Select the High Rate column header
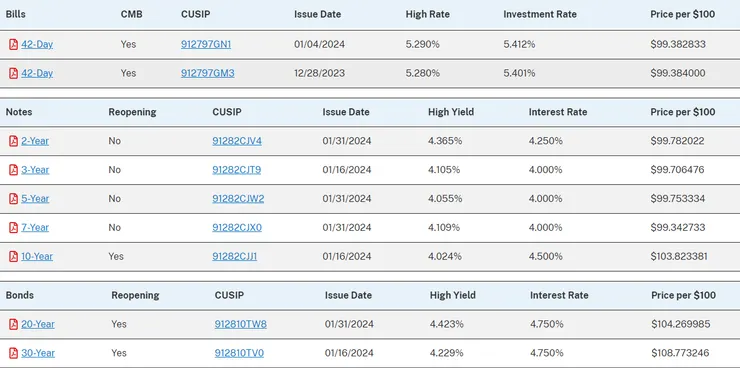Screen dimensions: 740x368 428,14
